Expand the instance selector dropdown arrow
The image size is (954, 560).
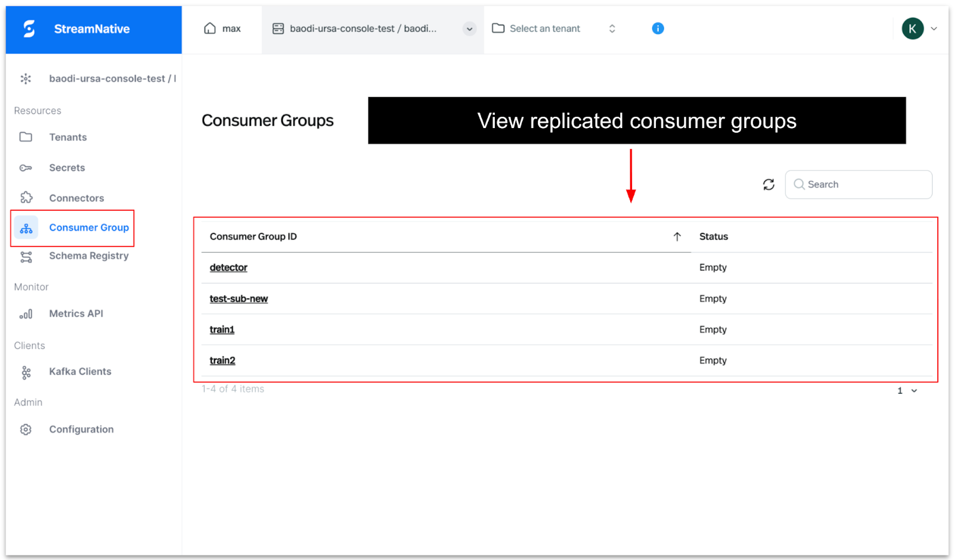click(x=469, y=29)
